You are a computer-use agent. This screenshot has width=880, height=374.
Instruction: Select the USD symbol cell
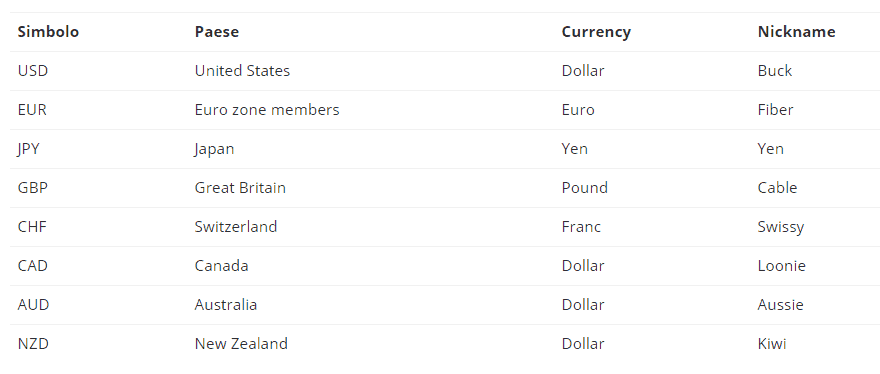pyautogui.click(x=33, y=71)
